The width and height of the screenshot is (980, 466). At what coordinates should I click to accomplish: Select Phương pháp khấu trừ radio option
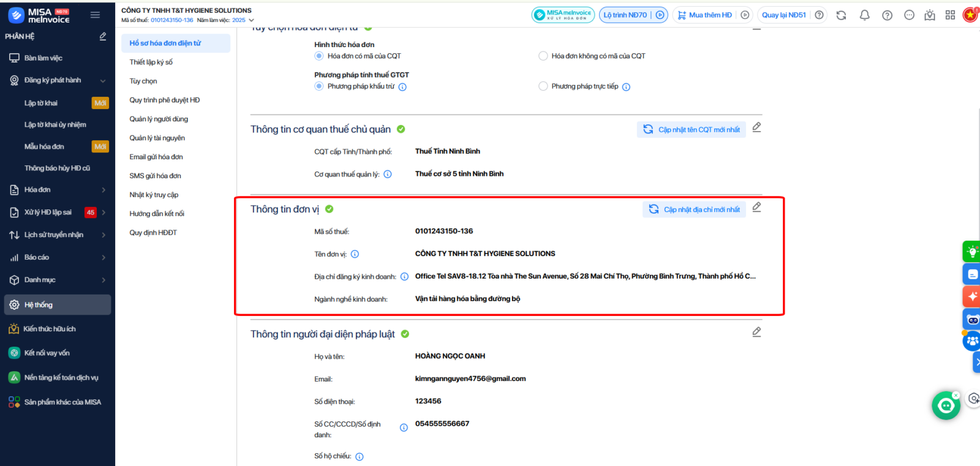pyautogui.click(x=319, y=86)
